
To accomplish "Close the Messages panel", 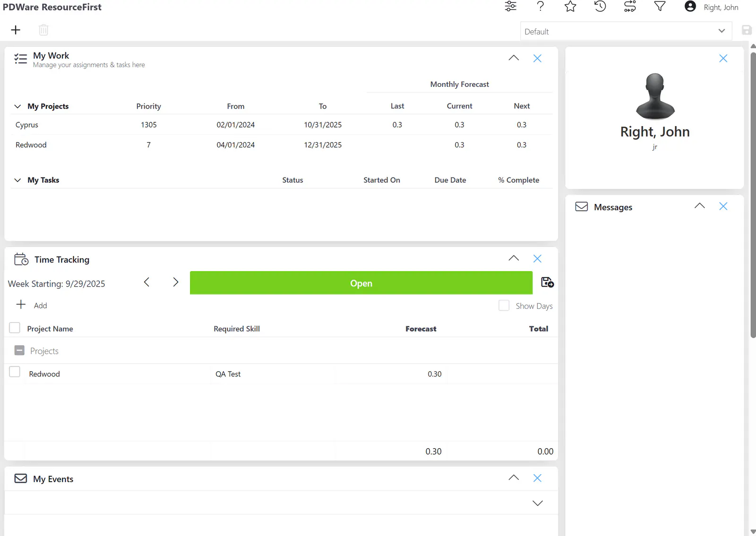I will tap(723, 206).
